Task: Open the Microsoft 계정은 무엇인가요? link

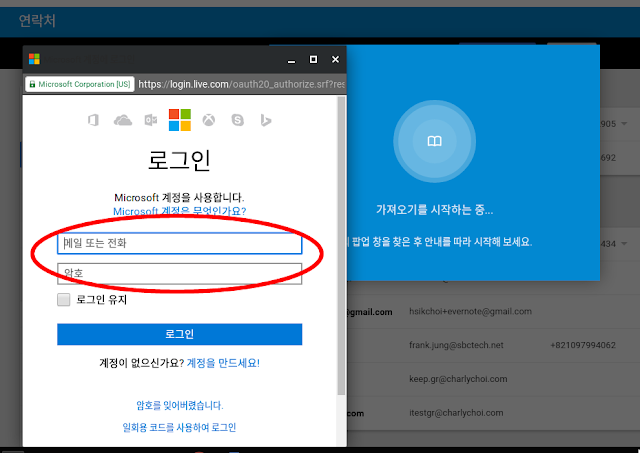Action: click(180, 211)
